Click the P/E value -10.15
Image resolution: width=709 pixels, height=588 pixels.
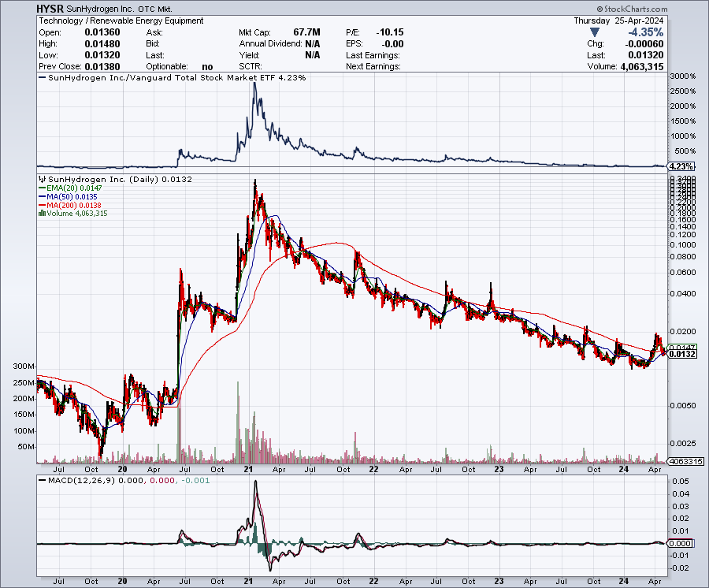[x=390, y=32]
